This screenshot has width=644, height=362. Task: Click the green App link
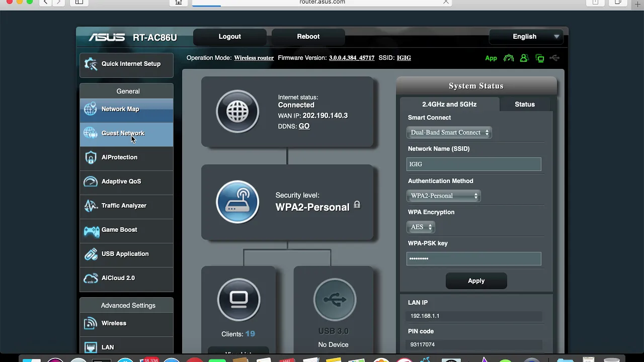(491, 58)
